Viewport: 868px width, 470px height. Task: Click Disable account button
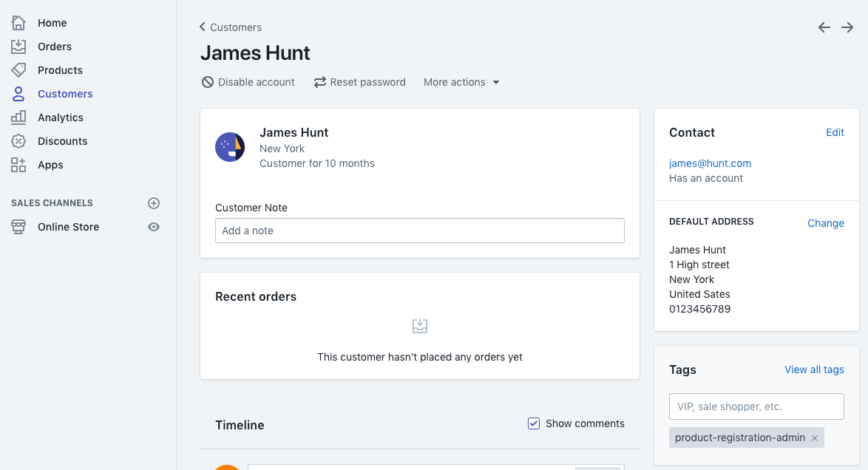point(248,82)
